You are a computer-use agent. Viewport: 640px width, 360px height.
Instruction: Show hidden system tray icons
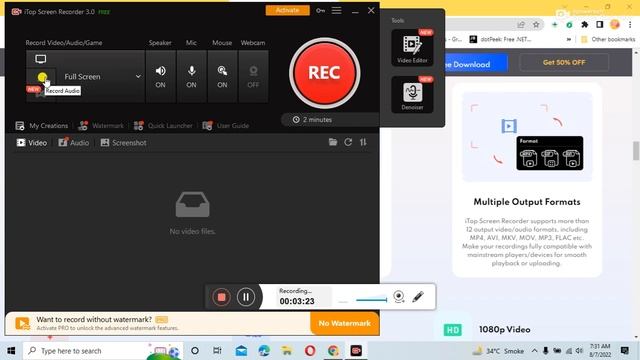[534, 351]
